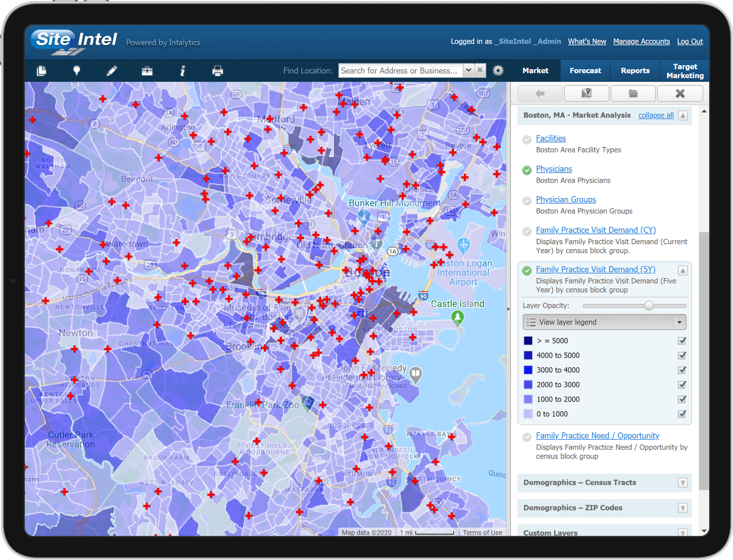Toggle Family Practice Visit Demand (CY) circle
The height and width of the screenshot is (560, 733).
(x=527, y=231)
